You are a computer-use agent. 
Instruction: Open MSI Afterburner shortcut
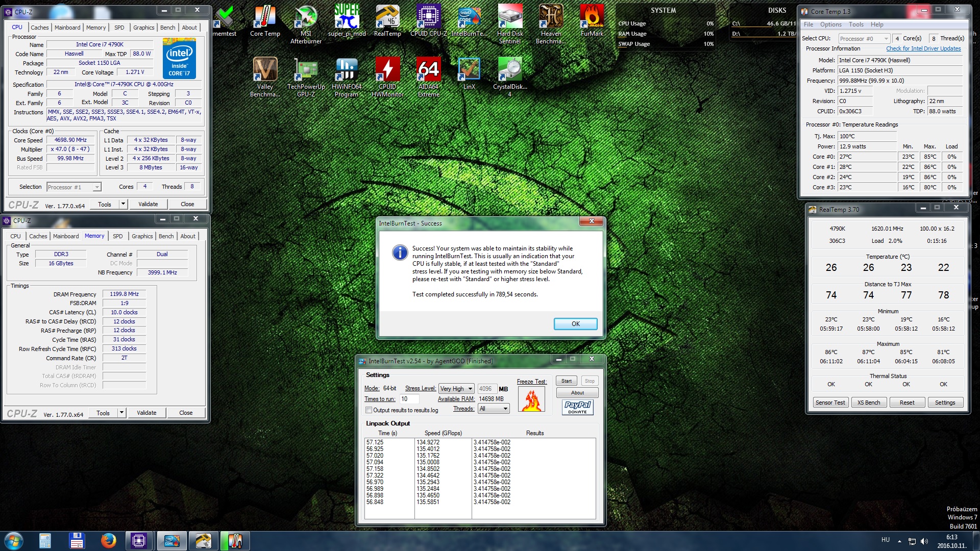click(306, 24)
